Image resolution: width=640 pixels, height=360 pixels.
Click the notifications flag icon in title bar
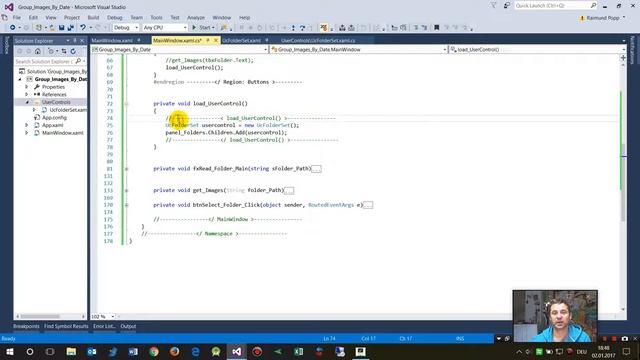tap(493, 5)
